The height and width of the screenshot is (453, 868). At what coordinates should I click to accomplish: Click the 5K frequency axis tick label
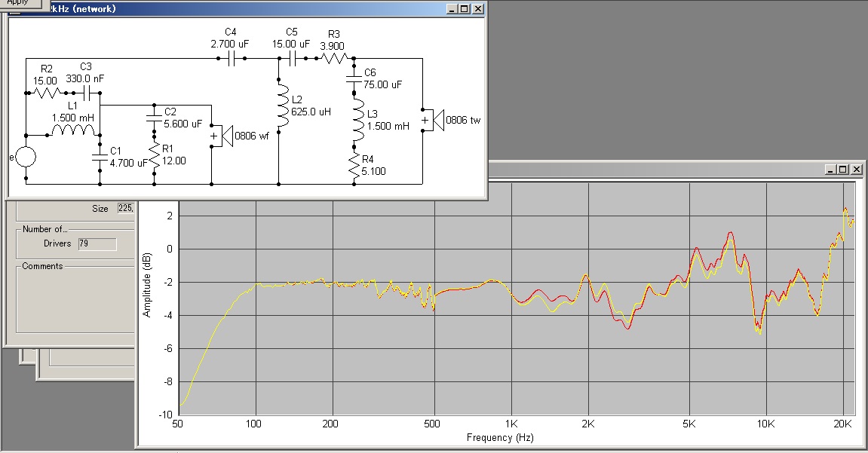point(689,424)
